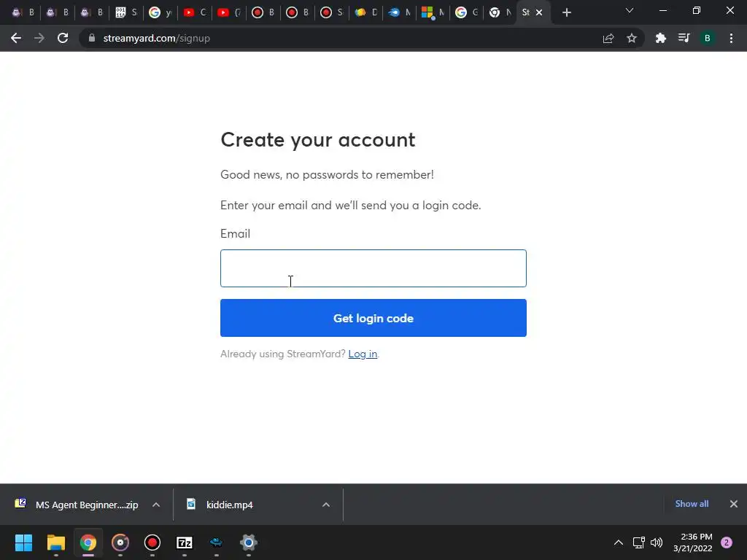747x560 pixels.
Task: Click the forward navigation arrow
Action: tap(39, 38)
